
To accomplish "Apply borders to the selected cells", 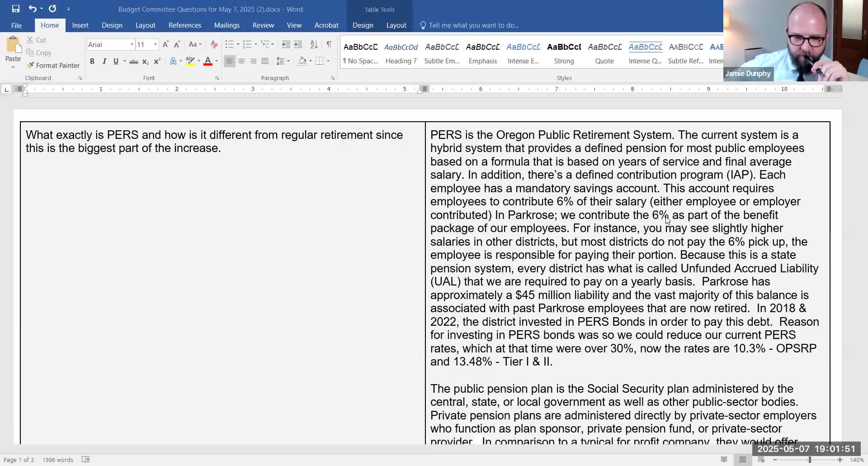I will (x=320, y=61).
